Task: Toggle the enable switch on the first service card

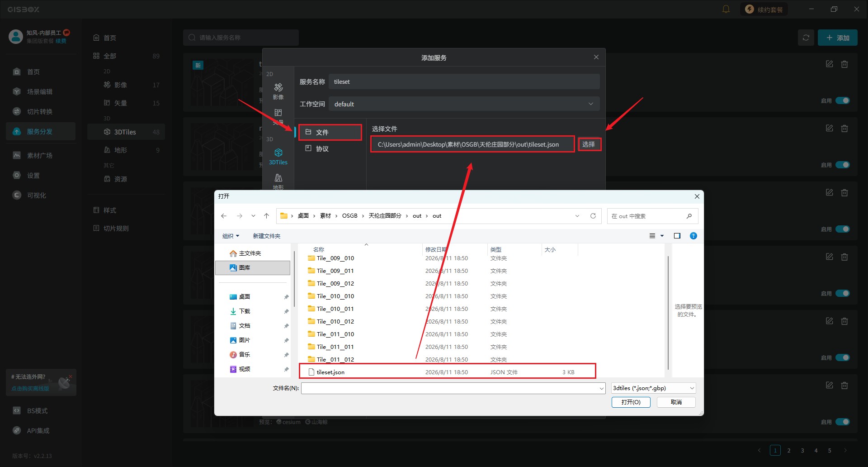Action: click(x=843, y=100)
